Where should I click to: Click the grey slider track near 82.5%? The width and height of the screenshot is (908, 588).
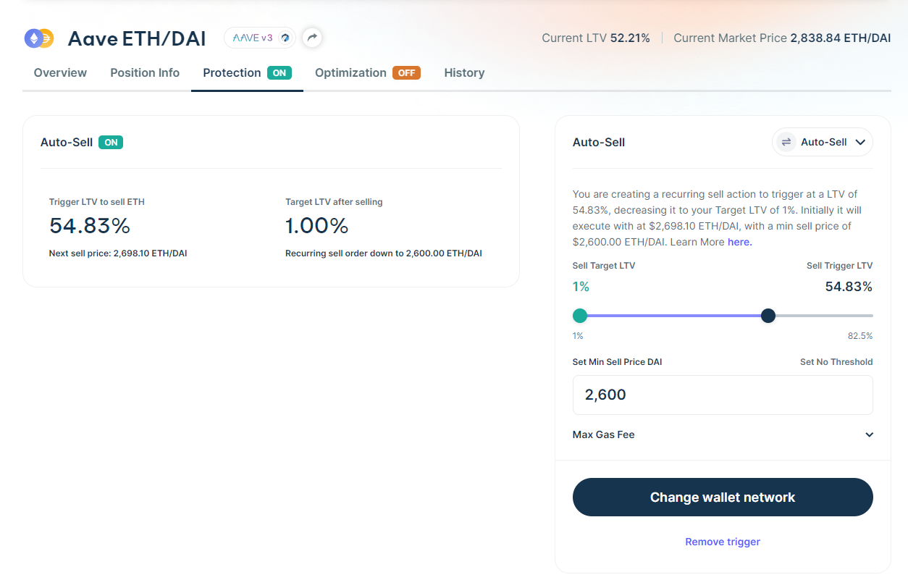coord(862,316)
